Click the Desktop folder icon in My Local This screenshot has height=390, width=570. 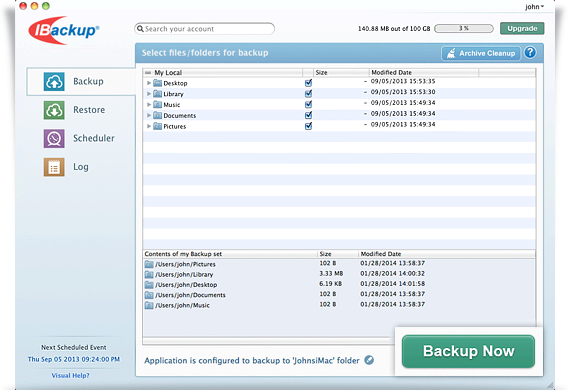click(157, 83)
